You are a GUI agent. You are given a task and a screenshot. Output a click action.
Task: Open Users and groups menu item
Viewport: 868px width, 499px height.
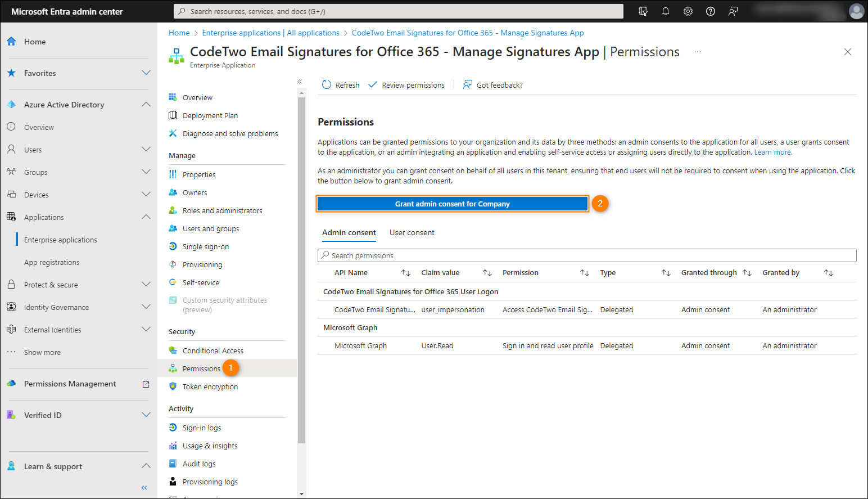[211, 228]
